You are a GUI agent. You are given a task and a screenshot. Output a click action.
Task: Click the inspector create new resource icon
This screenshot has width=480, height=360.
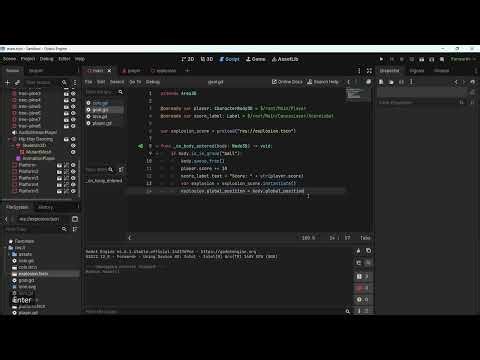click(381, 82)
